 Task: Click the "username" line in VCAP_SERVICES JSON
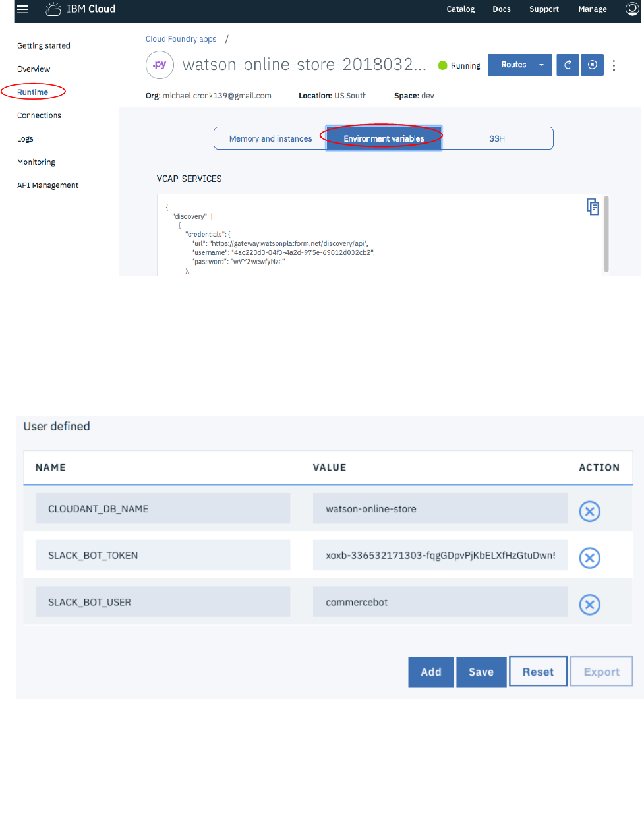[283, 252]
